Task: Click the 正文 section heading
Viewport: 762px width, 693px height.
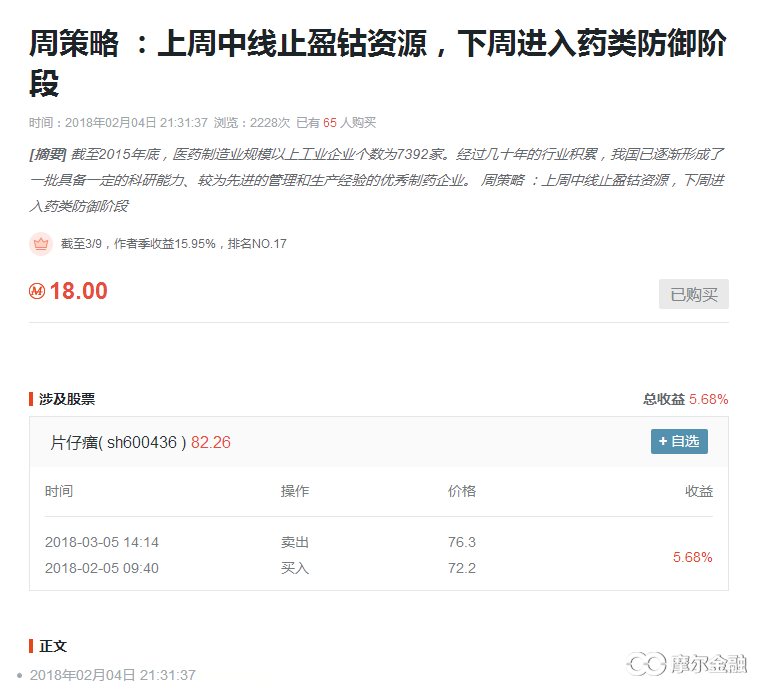Action: (53, 646)
